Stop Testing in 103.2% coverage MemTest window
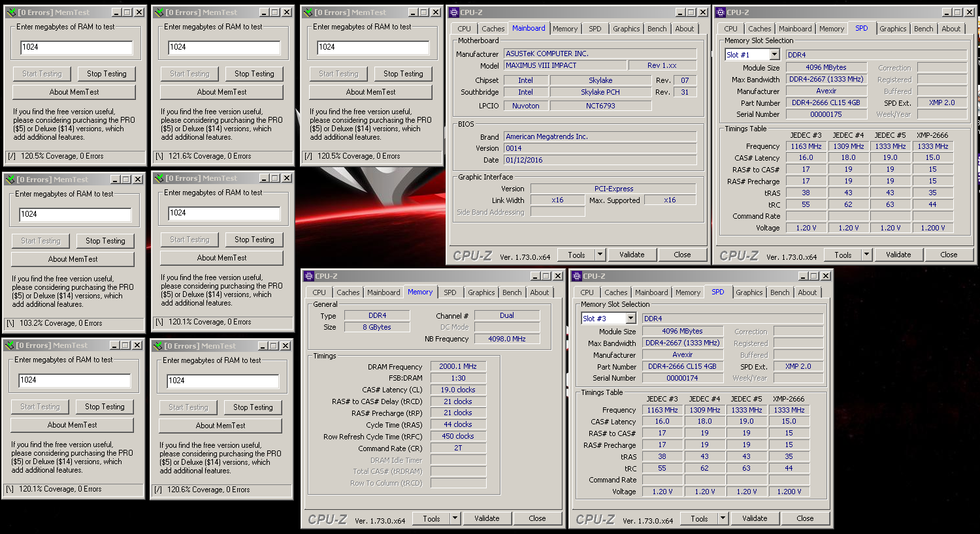980x534 pixels. coord(105,241)
